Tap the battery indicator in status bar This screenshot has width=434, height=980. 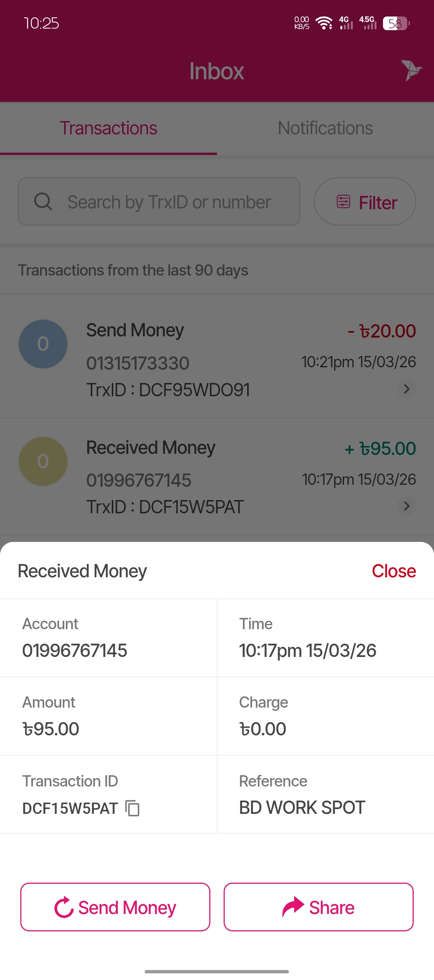[x=396, y=23]
